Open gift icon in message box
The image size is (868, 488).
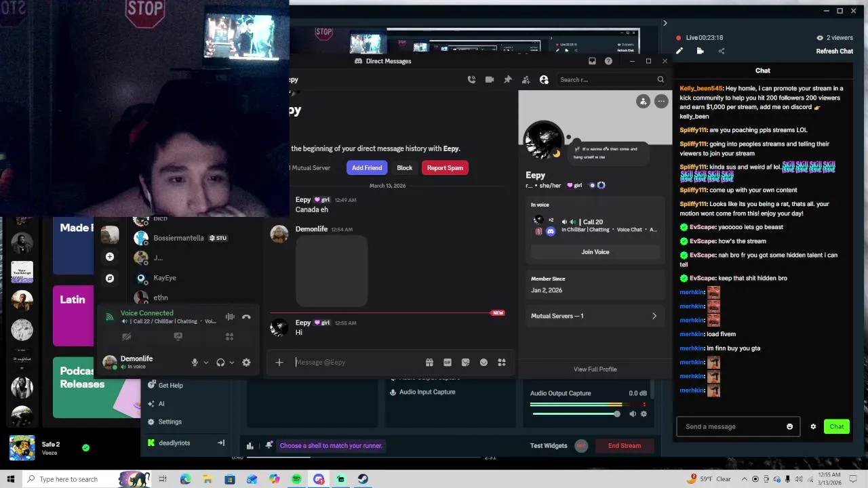tap(429, 363)
